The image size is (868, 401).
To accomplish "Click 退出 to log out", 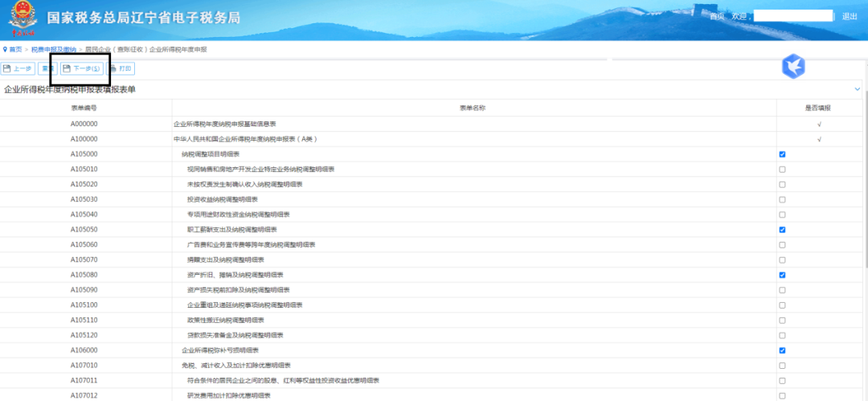I will click(x=850, y=16).
